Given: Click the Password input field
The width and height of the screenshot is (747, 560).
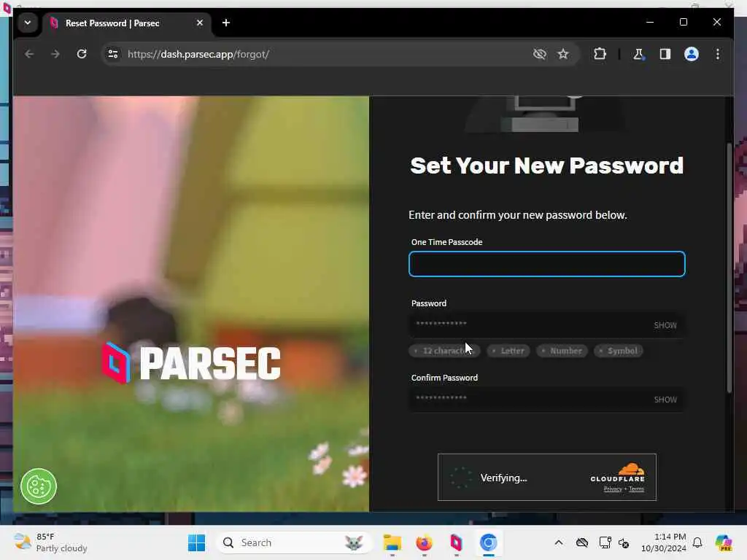Looking at the screenshot, I should point(547,324).
